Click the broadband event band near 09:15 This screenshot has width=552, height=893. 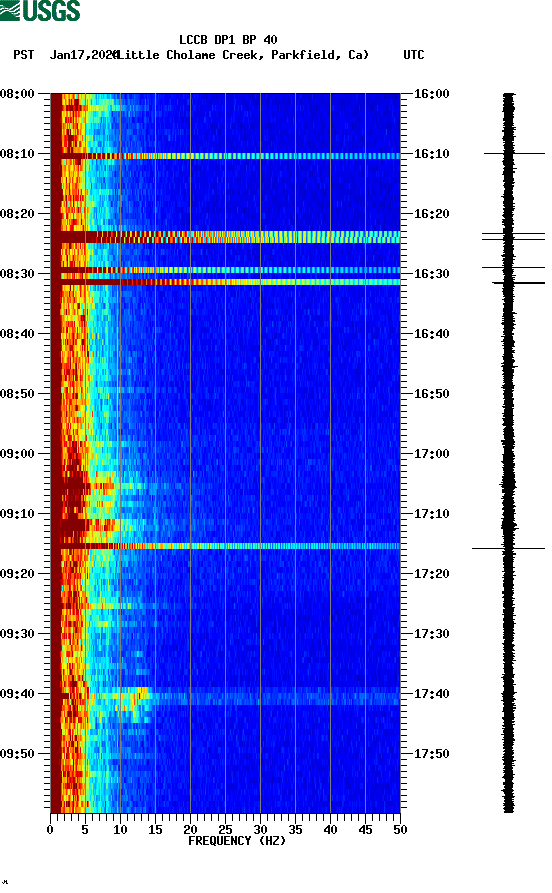[225, 546]
